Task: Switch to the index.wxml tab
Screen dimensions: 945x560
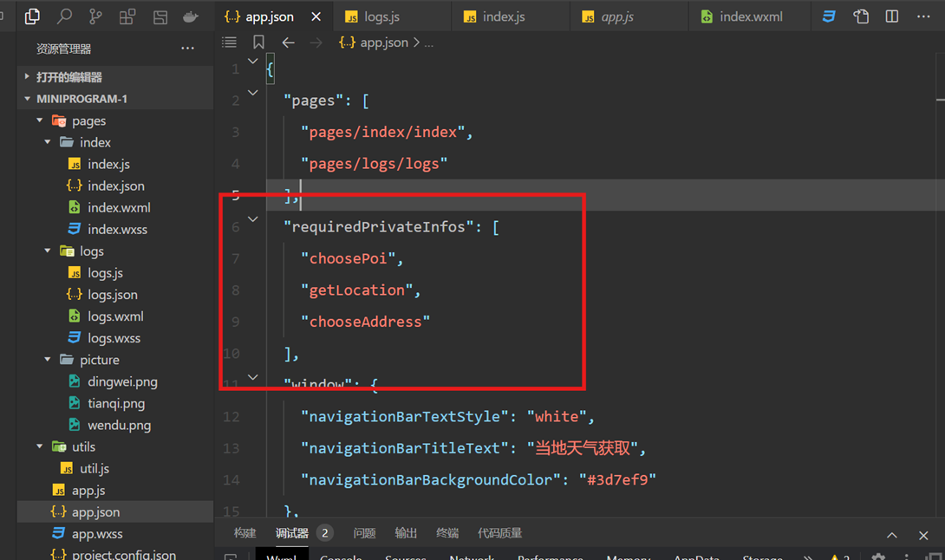Action: [x=749, y=16]
